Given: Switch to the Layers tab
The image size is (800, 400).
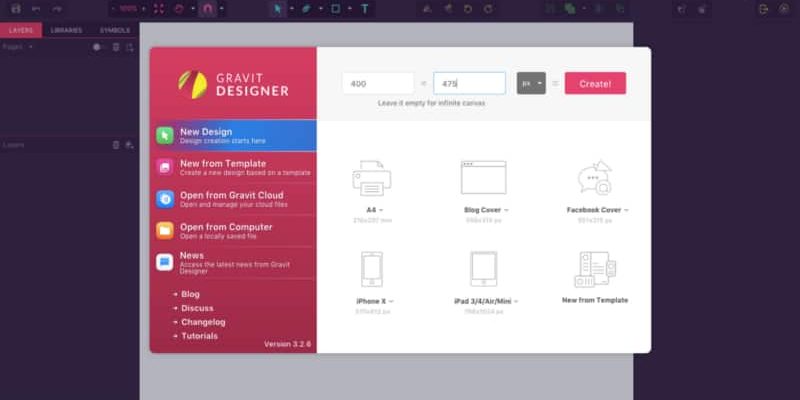Looking at the screenshot, I should (21, 30).
